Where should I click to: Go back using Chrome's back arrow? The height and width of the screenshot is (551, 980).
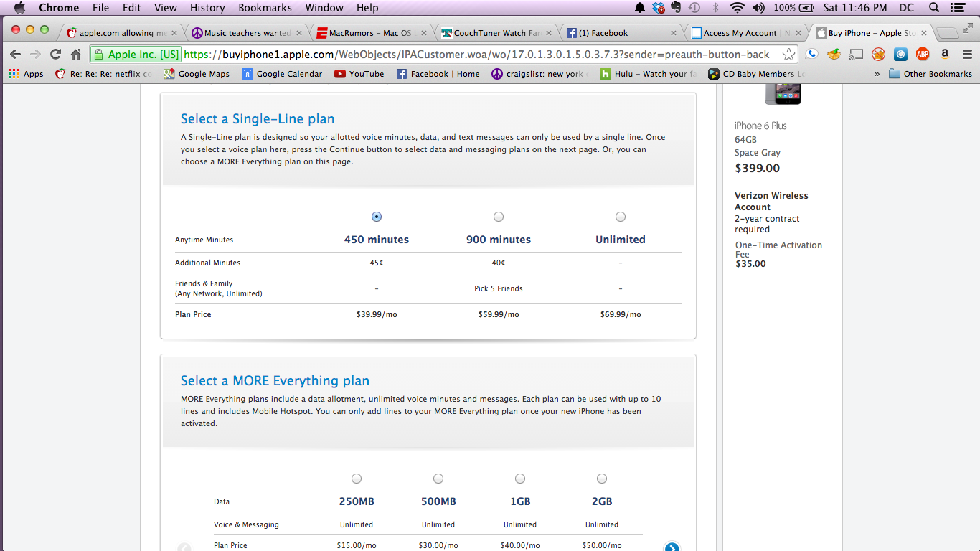click(x=15, y=55)
